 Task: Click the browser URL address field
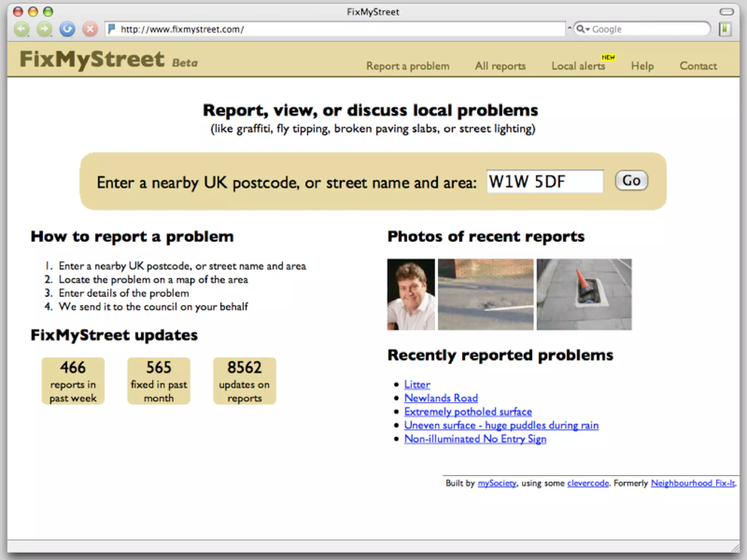336,29
